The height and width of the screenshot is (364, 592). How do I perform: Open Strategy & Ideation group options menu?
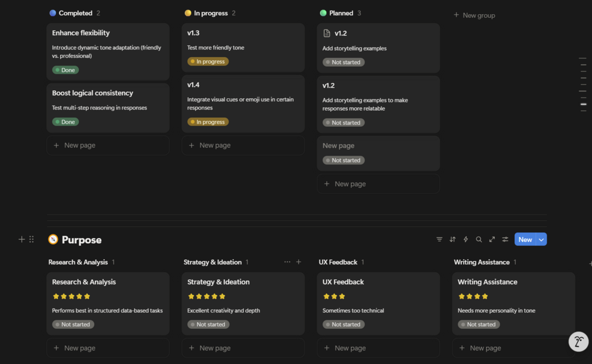click(287, 262)
